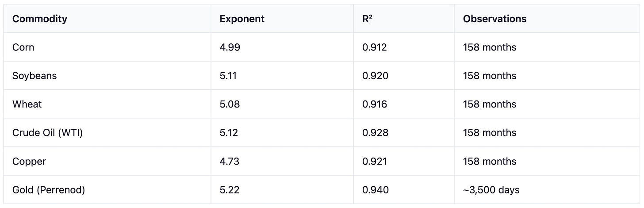Select the Corn row label

click(23, 47)
